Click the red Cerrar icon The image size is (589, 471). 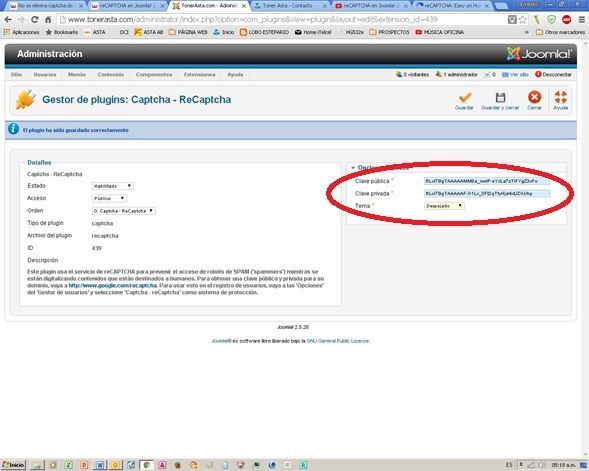click(534, 97)
